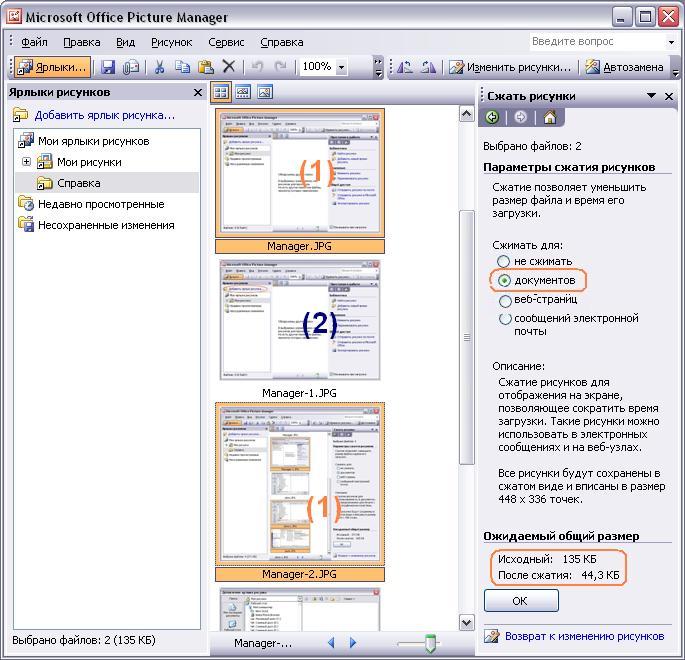Open the Файл menu
The height and width of the screenshot is (660, 685).
(34, 42)
